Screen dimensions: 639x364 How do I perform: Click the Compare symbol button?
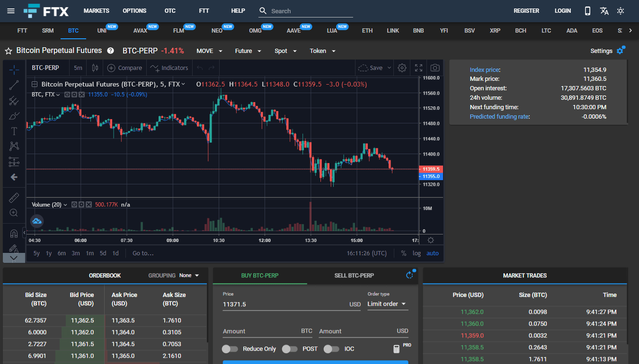(125, 68)
